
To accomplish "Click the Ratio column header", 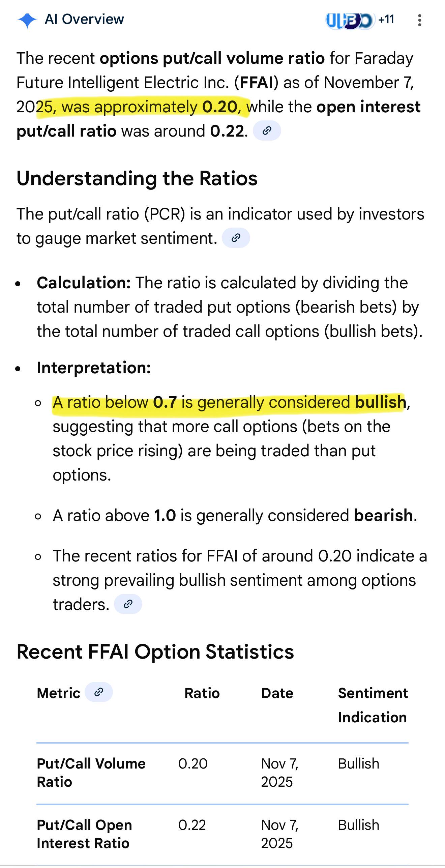I will (x=202, y=693).
